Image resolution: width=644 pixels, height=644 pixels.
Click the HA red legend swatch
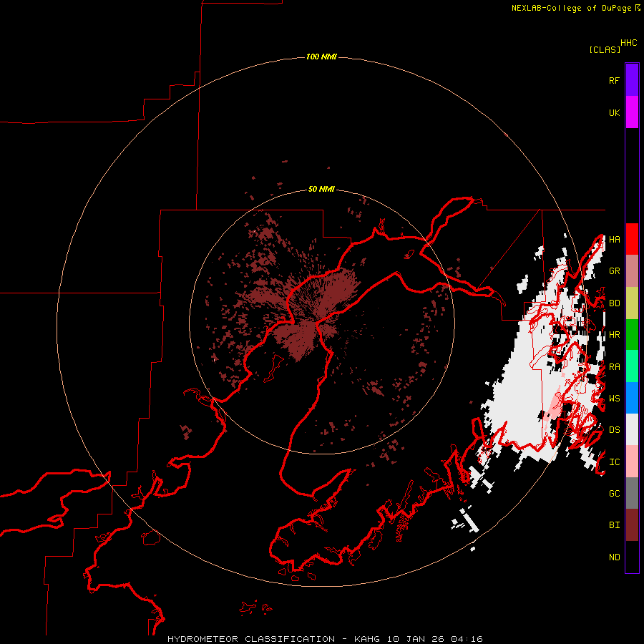[x=632, y=239]
